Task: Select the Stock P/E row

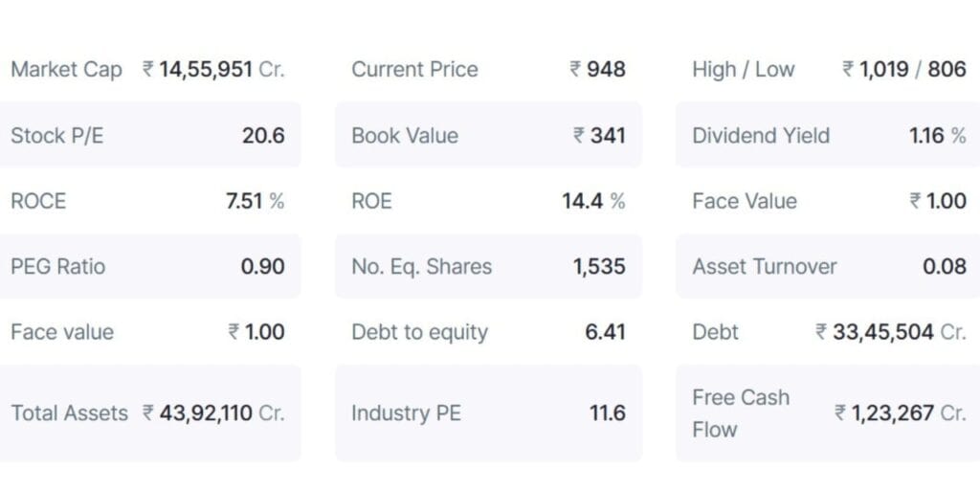Action: point(148,135)
